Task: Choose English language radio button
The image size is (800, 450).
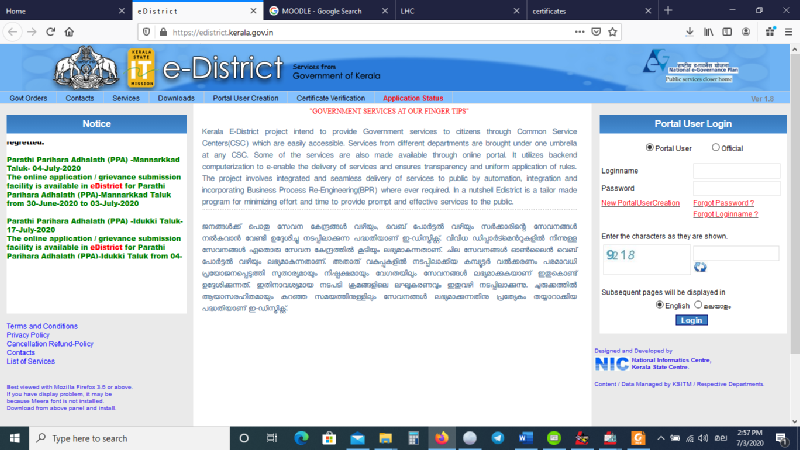Action: coord(660,305)
